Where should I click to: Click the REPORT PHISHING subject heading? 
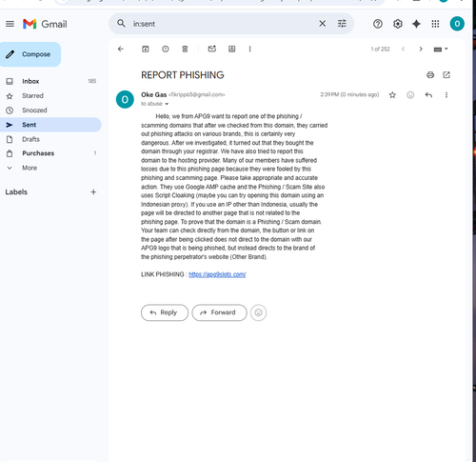click(183, 75)
